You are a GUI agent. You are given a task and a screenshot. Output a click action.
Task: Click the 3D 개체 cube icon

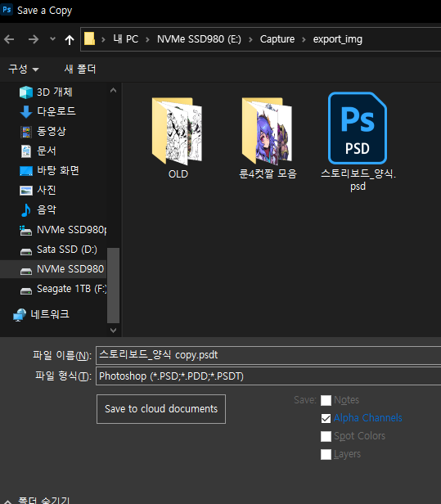(26, 92)
